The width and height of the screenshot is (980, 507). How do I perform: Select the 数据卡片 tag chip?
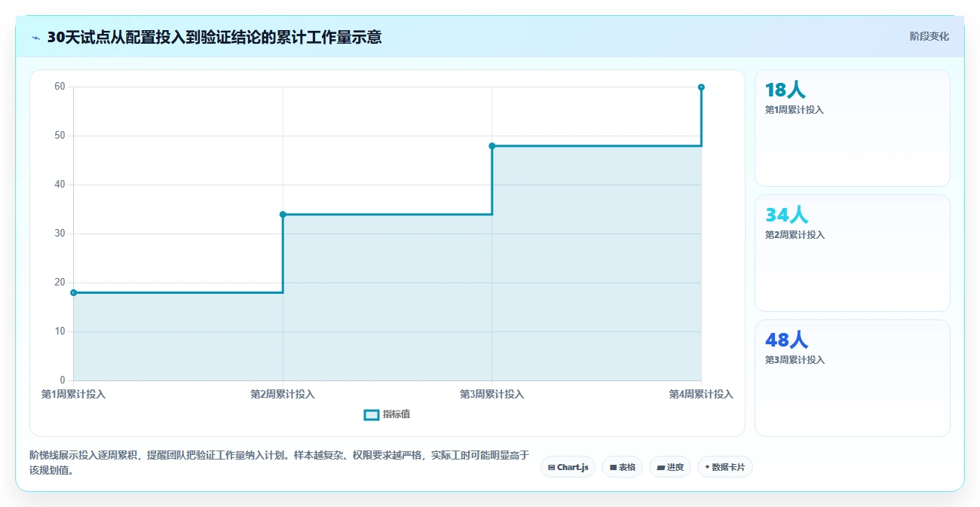tap(724, 467)
